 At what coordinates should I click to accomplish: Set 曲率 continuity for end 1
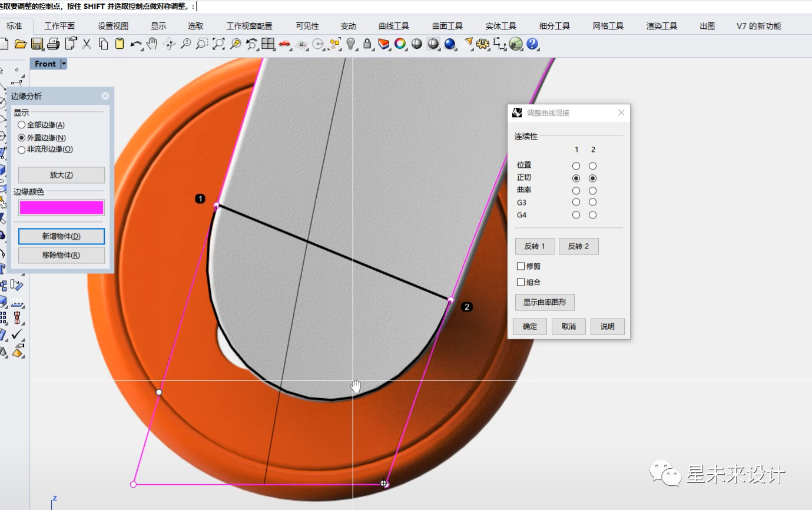pyautogui.click(x=576, y=191)
